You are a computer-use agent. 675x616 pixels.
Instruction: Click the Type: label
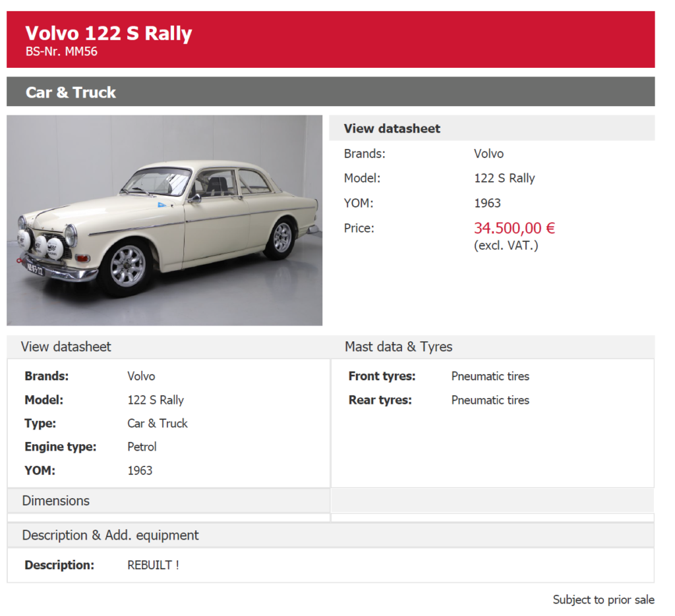point(40,423)
